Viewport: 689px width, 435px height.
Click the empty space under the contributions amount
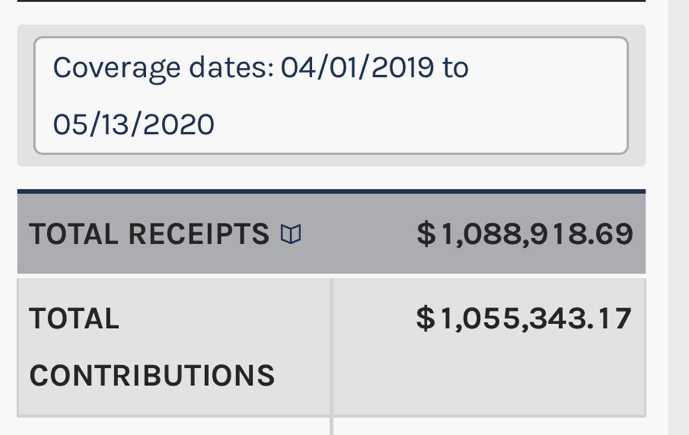pyautogui.click(x=489, y=376)
